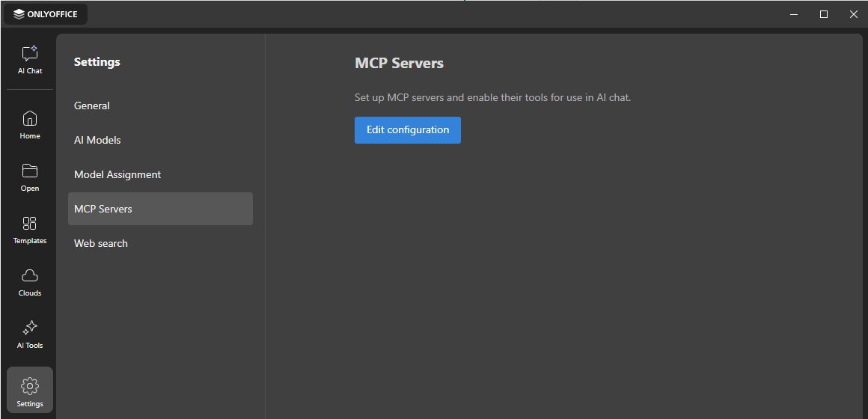The height and width of the screenshot is (419, 868).
Task: Click the MCP Servers page heading
Action: tap(399, 63)
